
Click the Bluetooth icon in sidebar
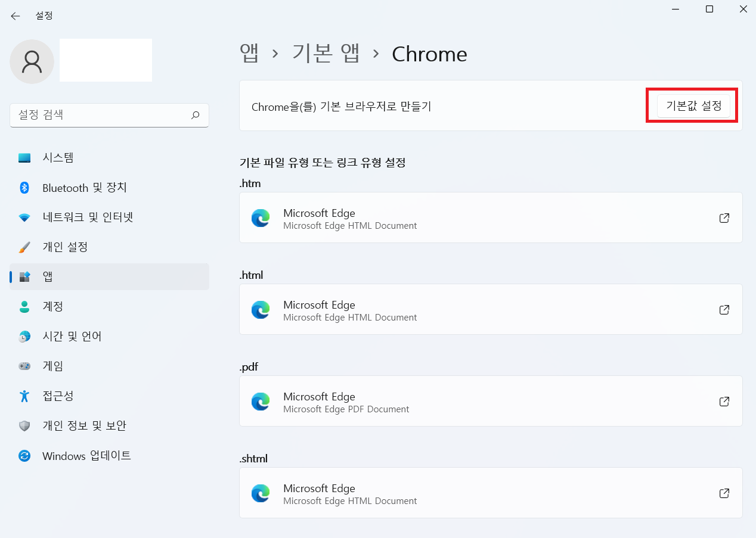(x=24, y=188)
